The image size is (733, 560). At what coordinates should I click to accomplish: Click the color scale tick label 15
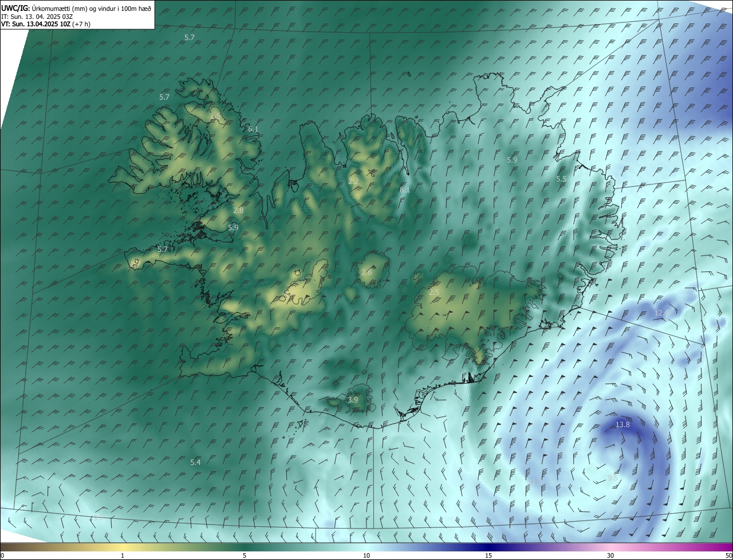(488, 555)
